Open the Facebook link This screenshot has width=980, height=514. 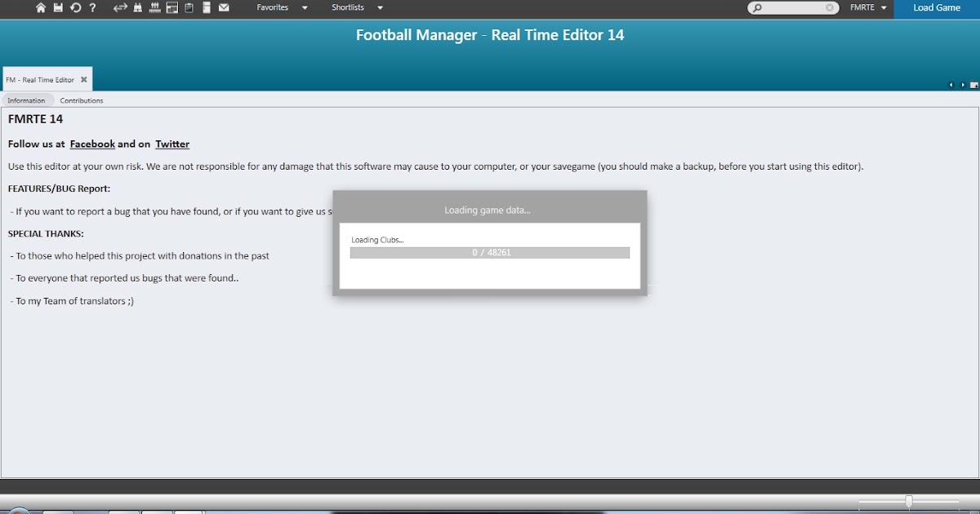point(92,144)
